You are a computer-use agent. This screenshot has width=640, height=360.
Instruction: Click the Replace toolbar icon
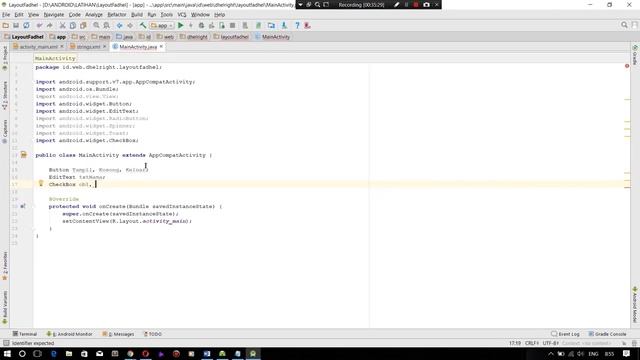107,25
